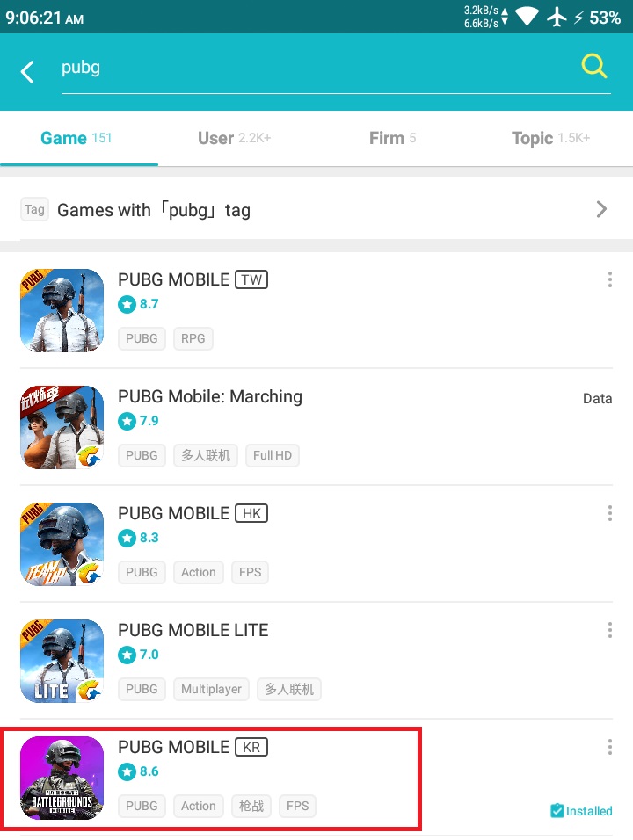Tap the yellow search magnifier icon
The width and height of the screenshot is (633, 840).
pos(593,67)
